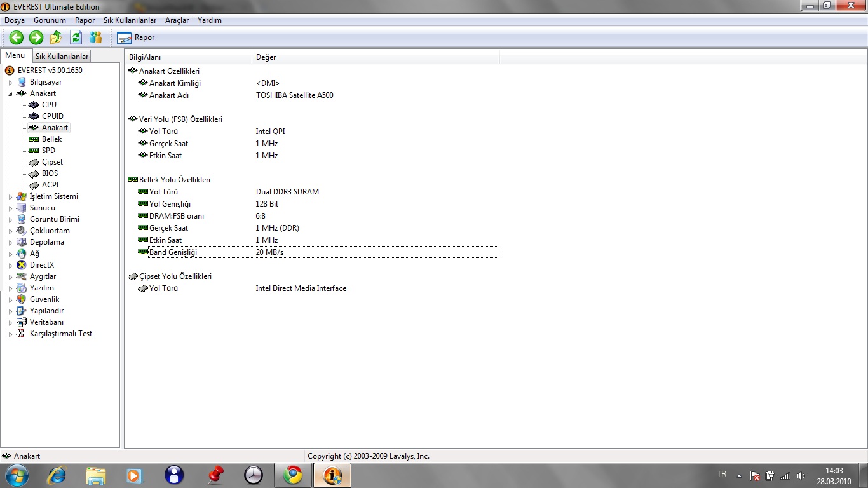
Task: Click the Değer column header
Action: (x=266, y=57)
